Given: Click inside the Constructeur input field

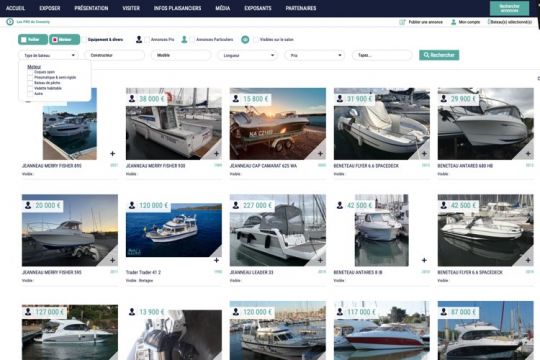Looking at the screenshot, I should 115,55.
